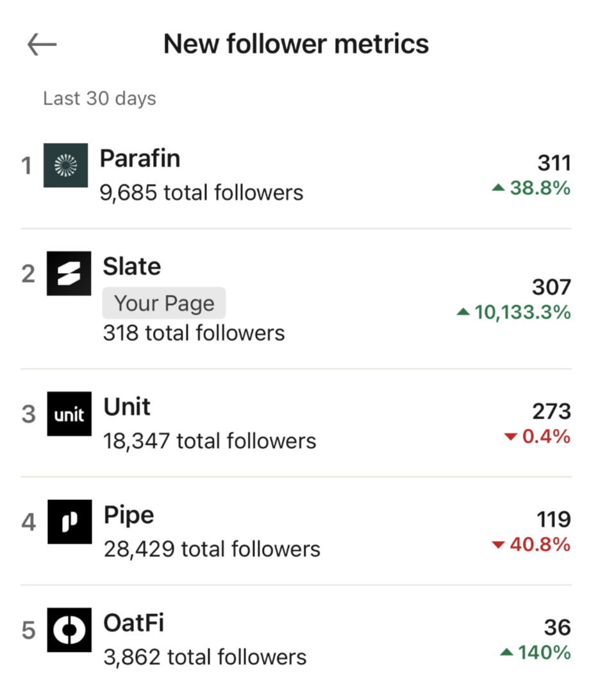Open the OatFi company name link

[x=134, y=622]
